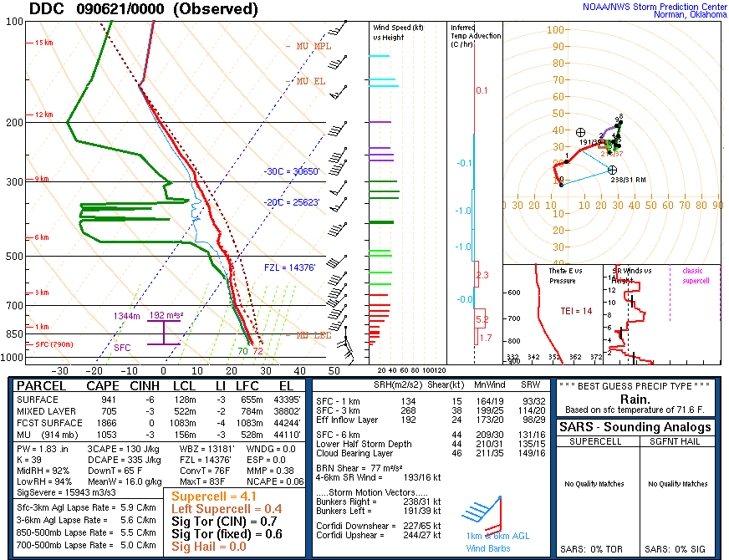Click the Wind Speed (kt) vs Height title
This screenshot has width=729, height=560.
399,33
